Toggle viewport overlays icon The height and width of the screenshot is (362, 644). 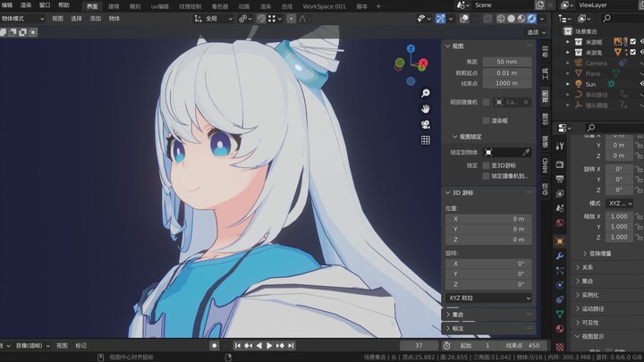(x=464, y=19)
